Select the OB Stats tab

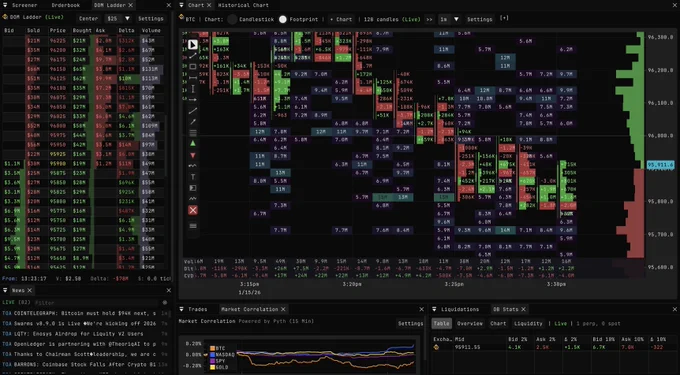point(505,309)
